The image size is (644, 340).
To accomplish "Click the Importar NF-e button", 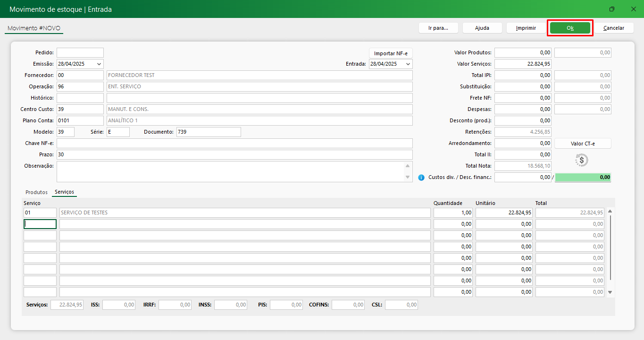I will tap(391, 53).
